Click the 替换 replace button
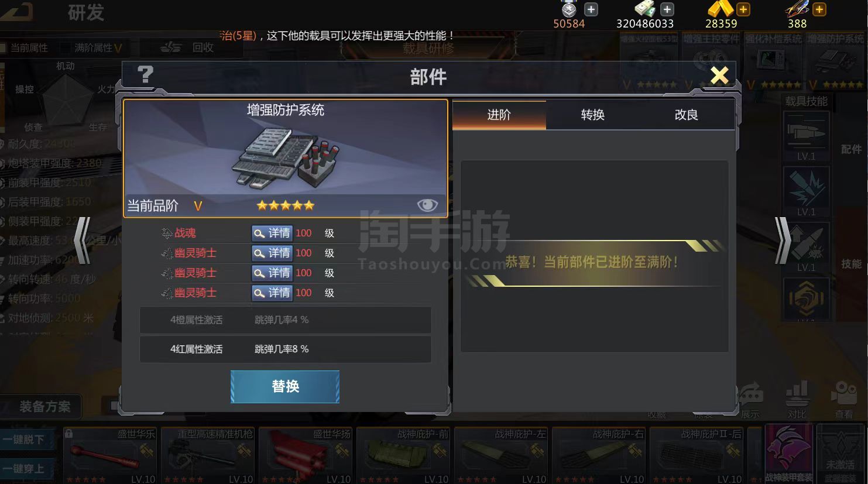The height and width of the screenshot is (484, 868). coord(285,386)
